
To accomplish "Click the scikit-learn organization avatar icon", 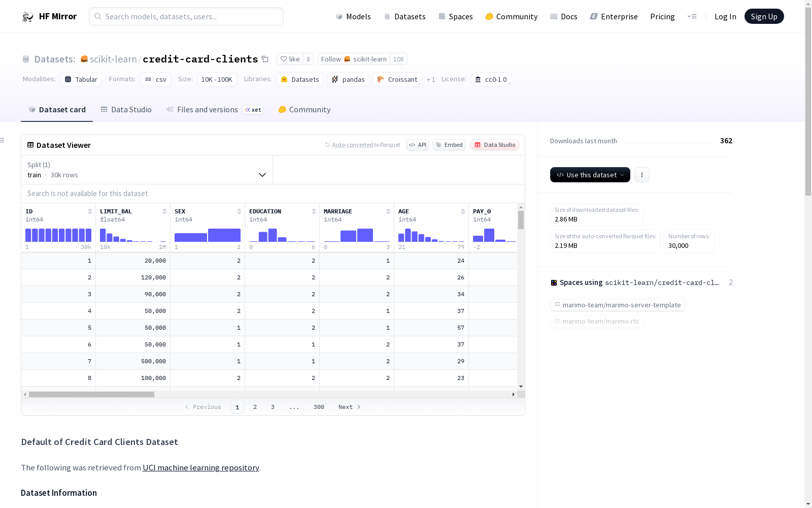I will click(84, 59).
